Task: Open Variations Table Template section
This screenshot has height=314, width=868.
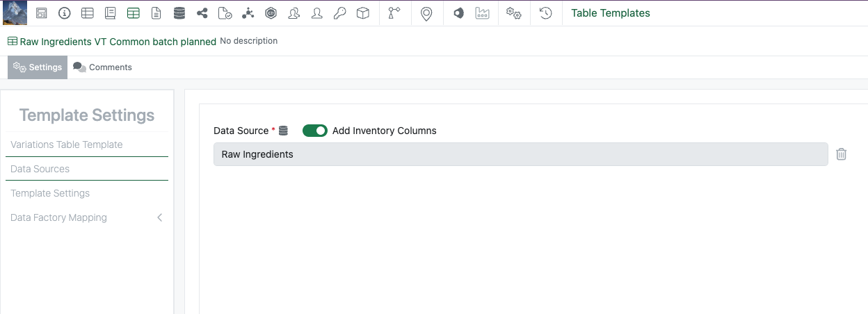Action: coord(67,144)
